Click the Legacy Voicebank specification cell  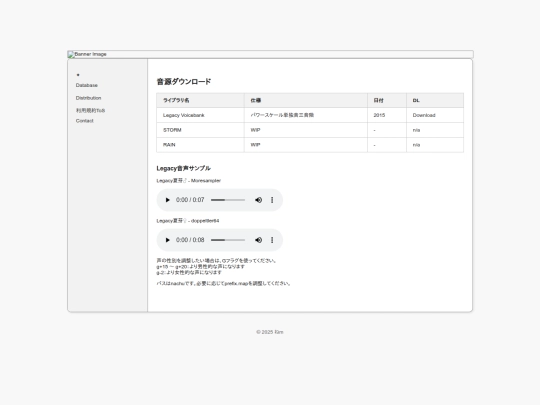click(x=306, y=115)
